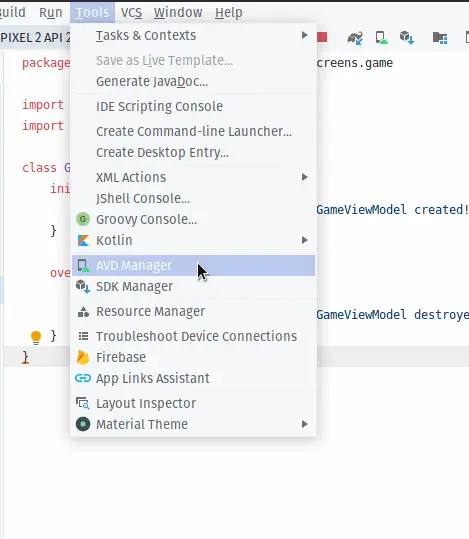Viewport: 469px width, 539px height.
Task: Open the VCS menu
Action: (x=131, y=12)
